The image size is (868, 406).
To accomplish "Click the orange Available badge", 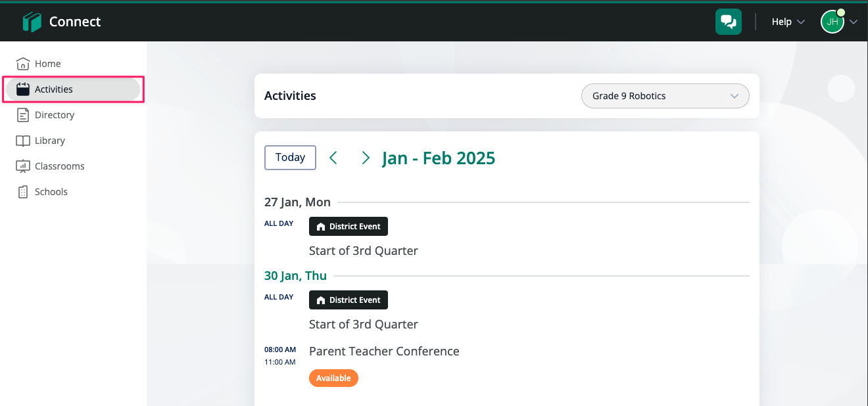I will [333, 378].
